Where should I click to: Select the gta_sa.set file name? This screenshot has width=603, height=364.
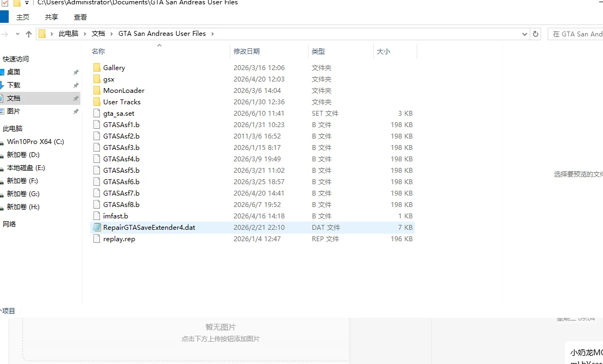(x=118, y=114)
